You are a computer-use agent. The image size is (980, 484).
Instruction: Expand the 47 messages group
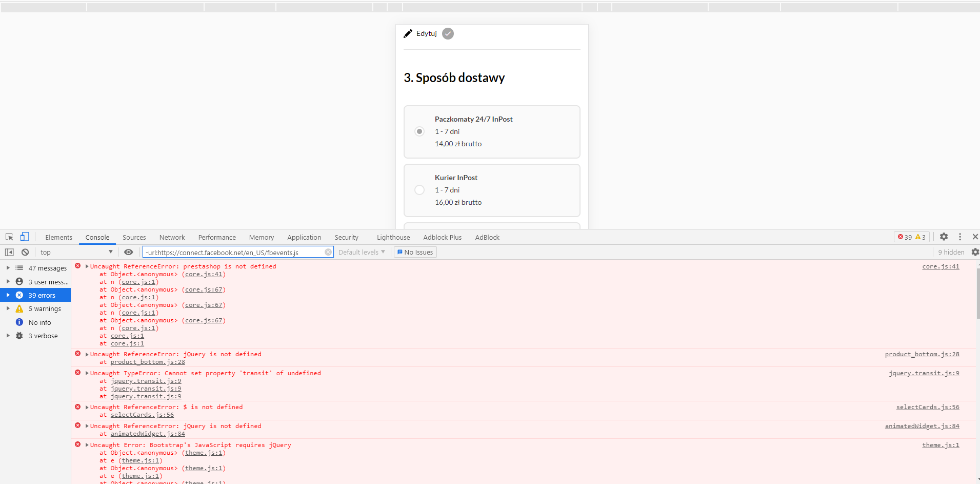click(8, 268)
